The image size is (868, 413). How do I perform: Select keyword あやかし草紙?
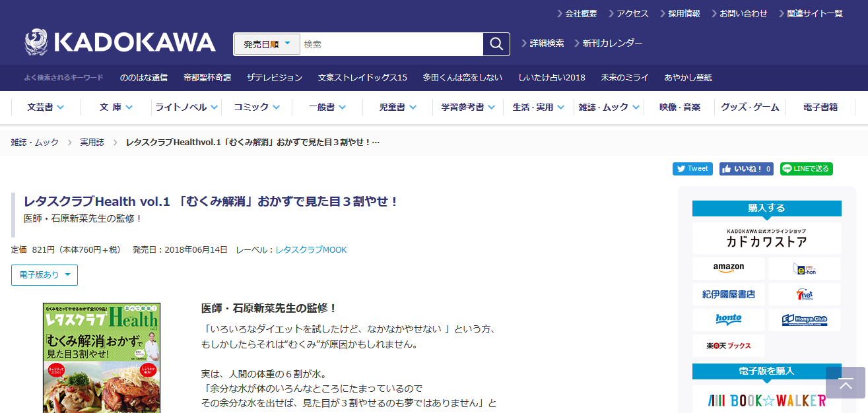[x=688, y=78]
